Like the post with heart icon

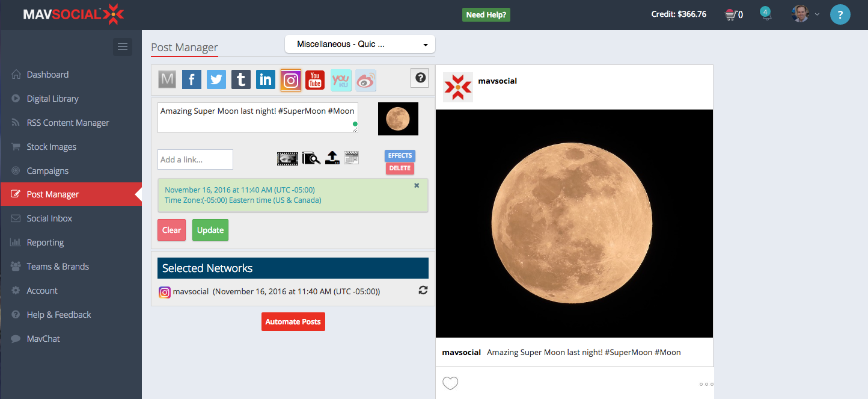click(450, 383)
